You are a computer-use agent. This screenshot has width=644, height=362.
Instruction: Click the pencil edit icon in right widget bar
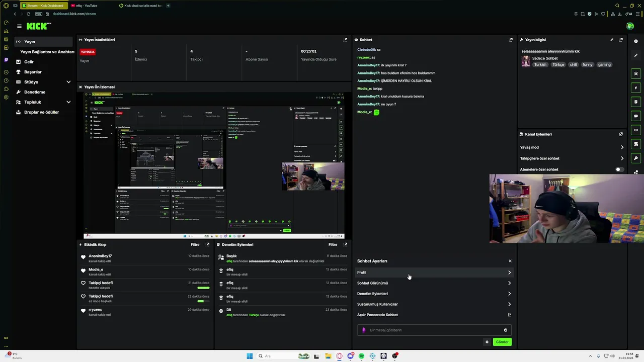click(636, 55)
